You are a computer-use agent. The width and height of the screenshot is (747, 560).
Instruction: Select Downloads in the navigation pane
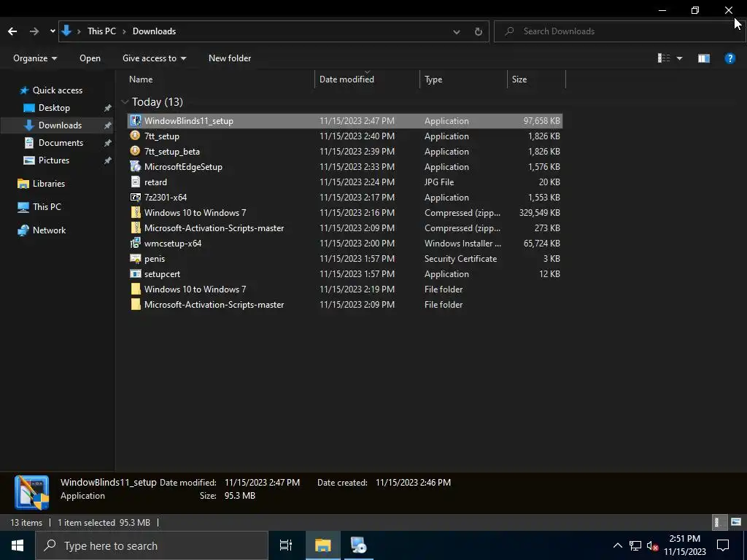click(60, 125)
